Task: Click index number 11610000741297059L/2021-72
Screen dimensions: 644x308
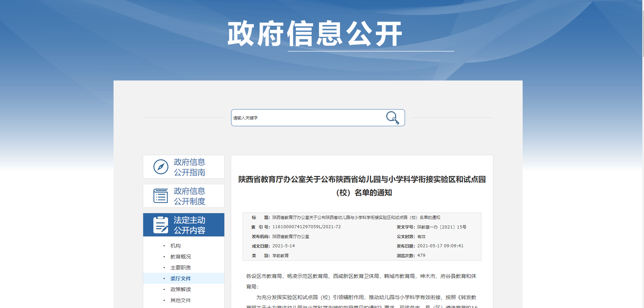Action: (x=306, y=227)
